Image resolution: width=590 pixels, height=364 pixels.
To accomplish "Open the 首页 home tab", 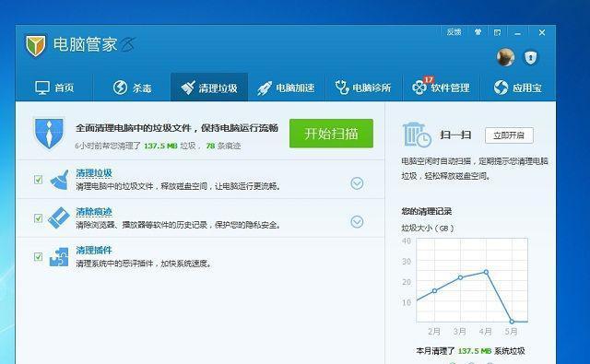I will [x=54, y=88].
